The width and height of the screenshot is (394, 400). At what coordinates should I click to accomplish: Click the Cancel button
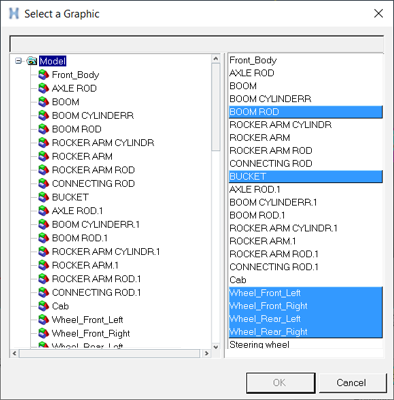click(352, 382)
